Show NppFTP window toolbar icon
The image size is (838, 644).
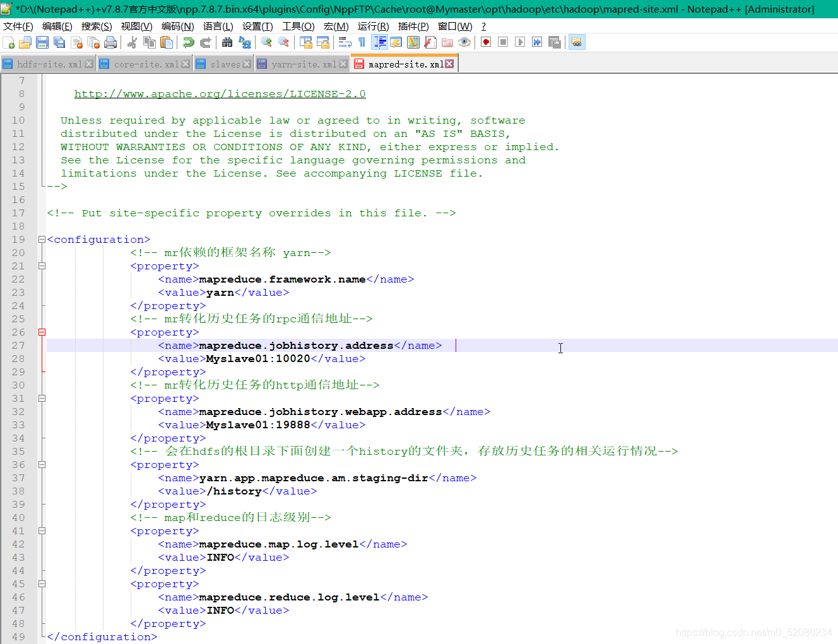576,42
